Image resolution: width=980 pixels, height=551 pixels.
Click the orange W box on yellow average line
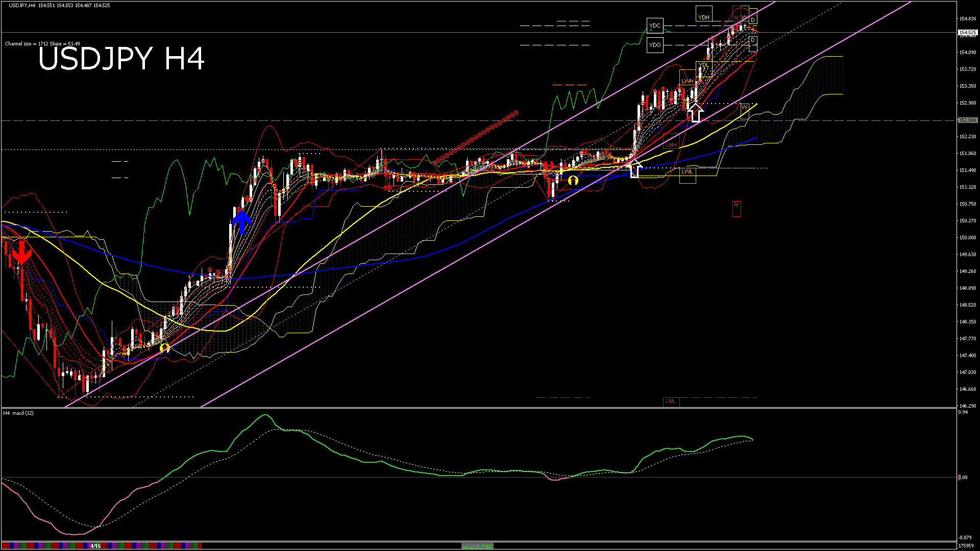pyautogui.click(x=745, y=111)
